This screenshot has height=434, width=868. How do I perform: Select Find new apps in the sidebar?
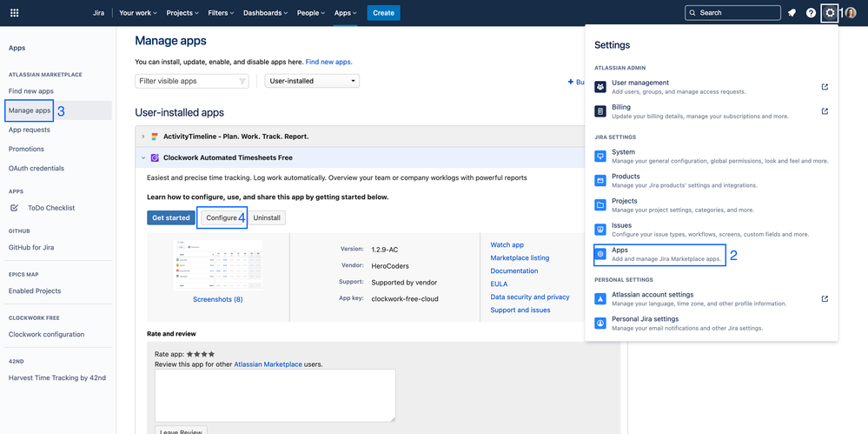(x=31, y=91)
